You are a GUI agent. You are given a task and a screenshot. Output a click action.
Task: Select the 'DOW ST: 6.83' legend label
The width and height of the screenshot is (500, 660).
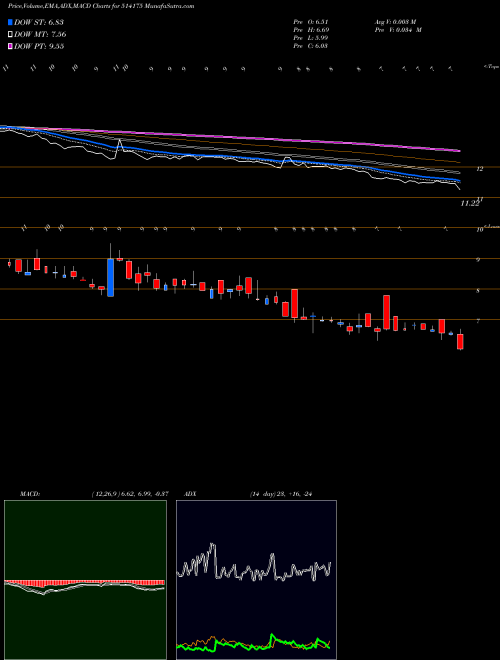click(x=39, y=22)
